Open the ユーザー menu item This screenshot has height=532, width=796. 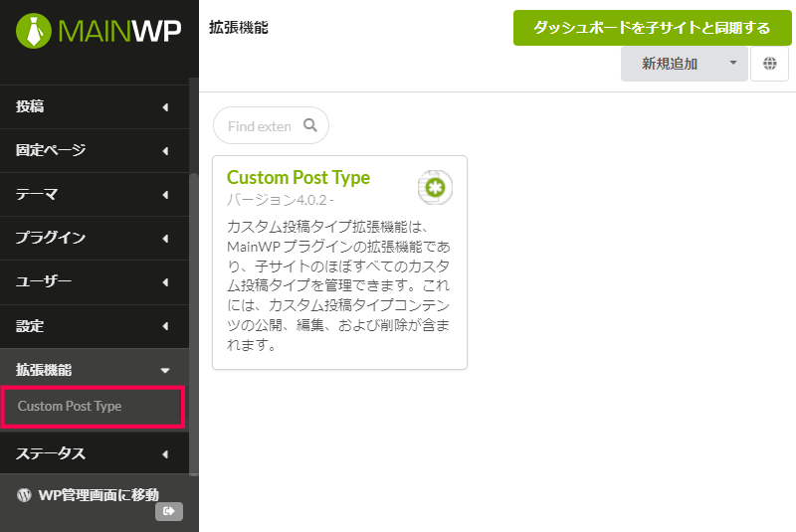pyautogui.click(x=95, y=282)
